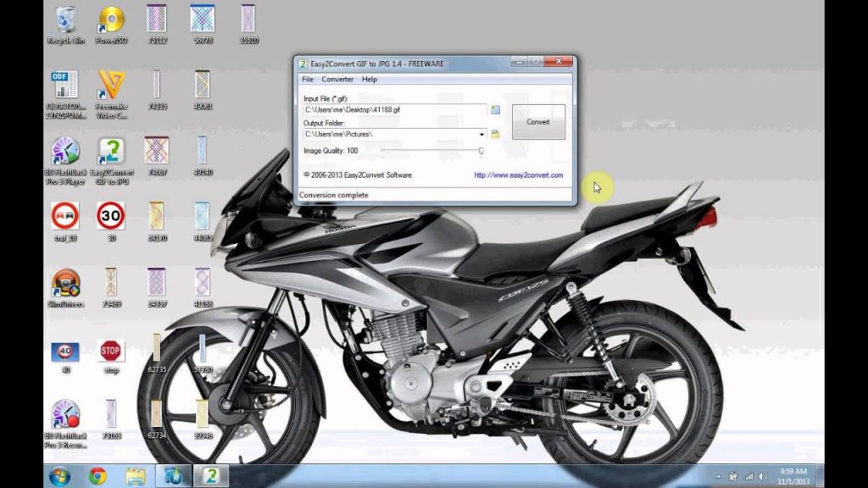The width and height of the screenshot is (868, 488).
Task: Select the stop sign desktop image
Action: (111, 357)
